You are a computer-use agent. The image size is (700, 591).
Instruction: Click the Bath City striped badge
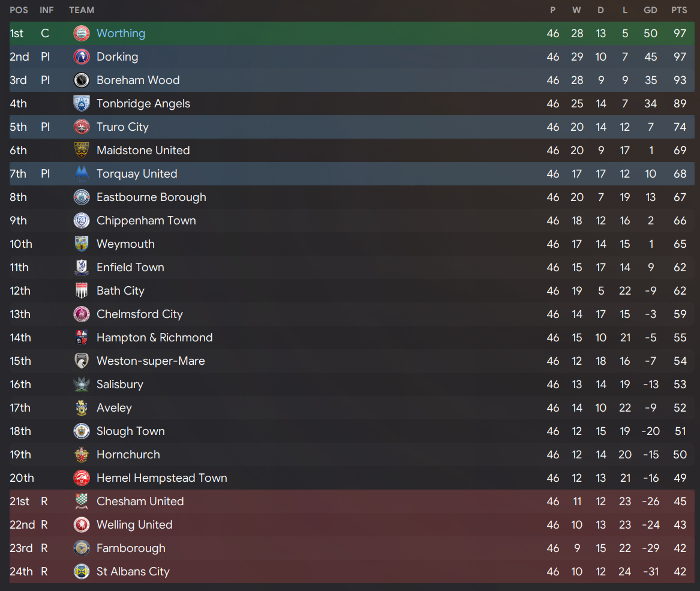[x=81, y=291]
